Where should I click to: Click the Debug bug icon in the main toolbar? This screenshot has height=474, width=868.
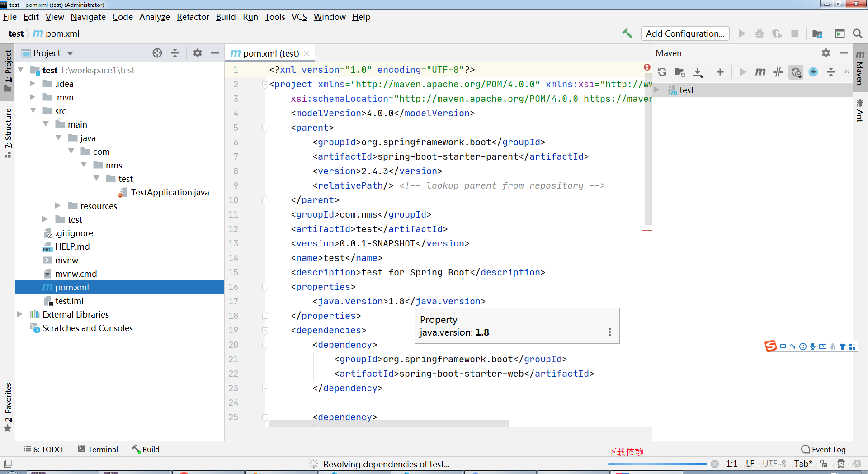[759, 33]
